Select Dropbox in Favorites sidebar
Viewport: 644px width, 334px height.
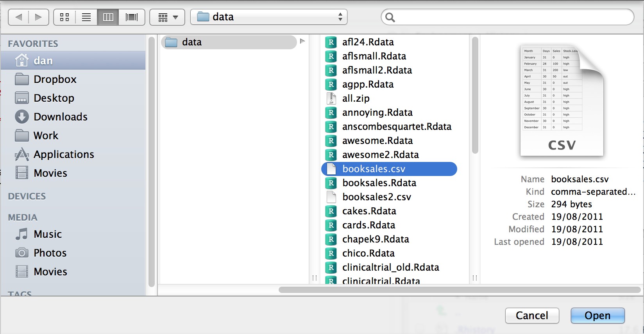click(x=55, y=79)
